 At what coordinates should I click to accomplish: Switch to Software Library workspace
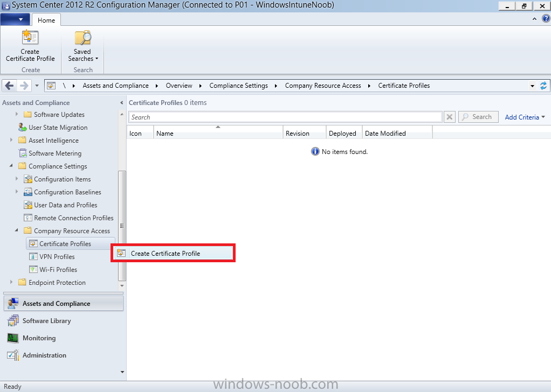pos(64,321)
